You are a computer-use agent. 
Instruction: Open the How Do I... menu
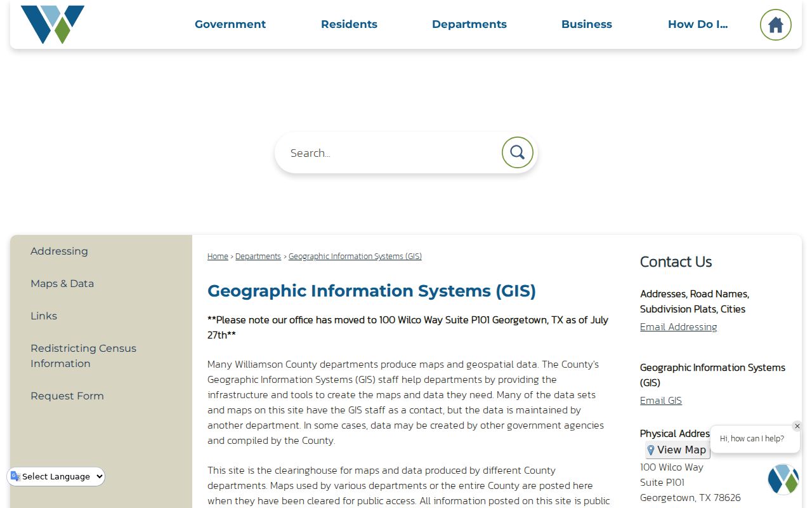click(698, 24)
